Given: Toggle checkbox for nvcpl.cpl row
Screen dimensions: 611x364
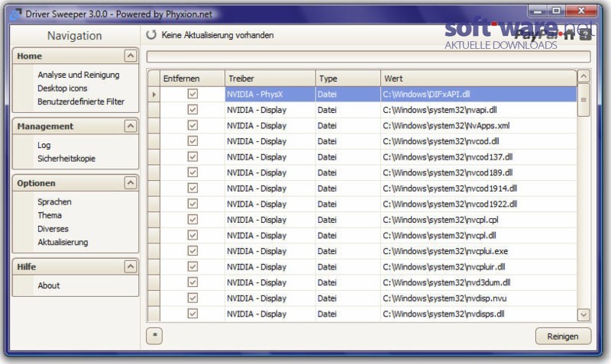Looking at the screenshot, I should (192, 219).
